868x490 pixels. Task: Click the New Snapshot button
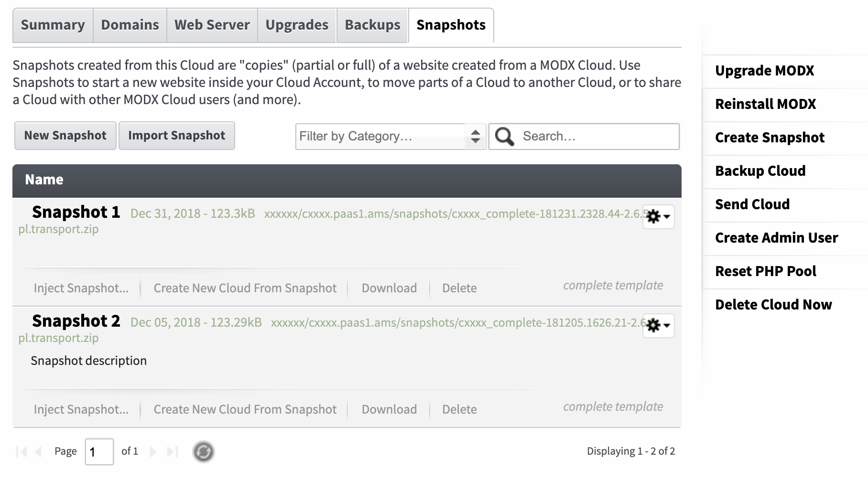(x=65, y=136)
